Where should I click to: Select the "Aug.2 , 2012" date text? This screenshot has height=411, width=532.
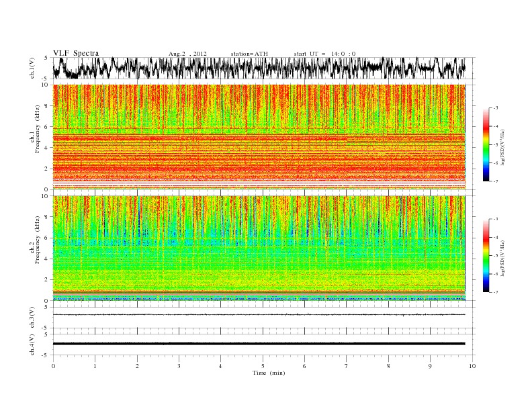point(187,54)
